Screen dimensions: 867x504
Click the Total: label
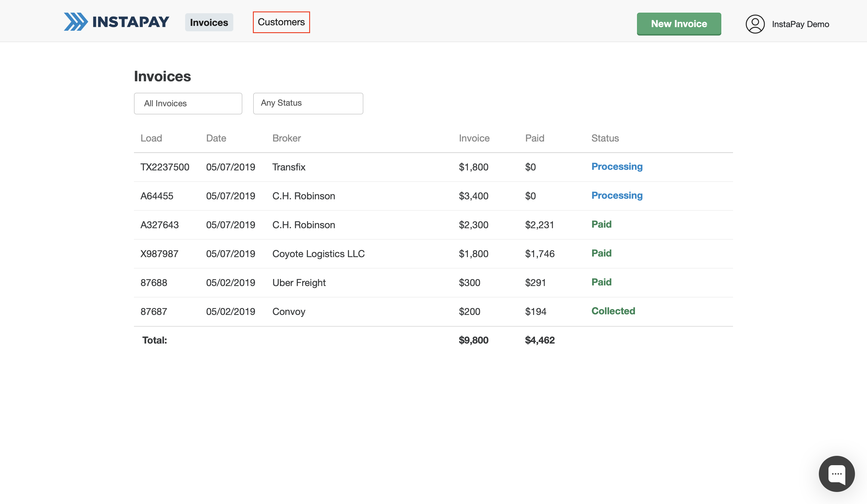tap(154, 340)
